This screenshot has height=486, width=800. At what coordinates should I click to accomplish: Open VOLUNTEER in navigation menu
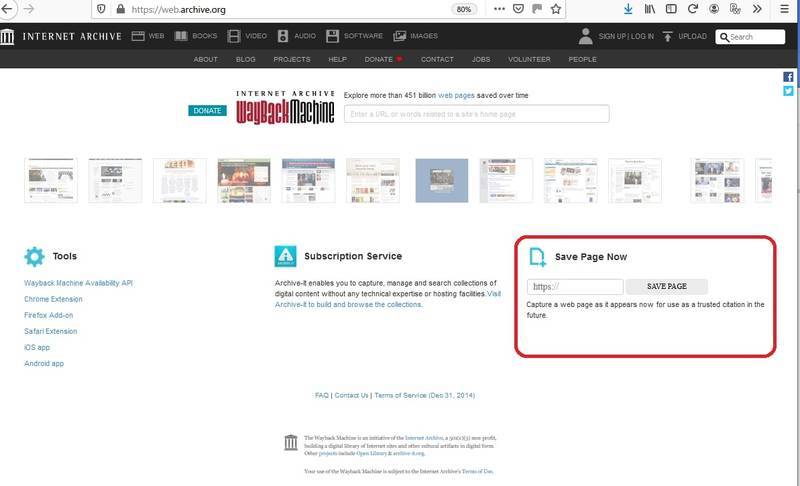[529, 59]
